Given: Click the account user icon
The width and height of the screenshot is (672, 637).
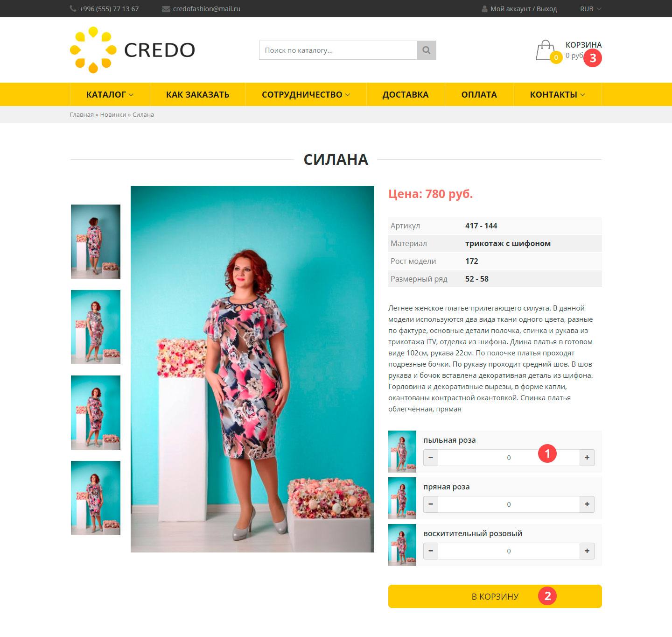Looking at the screenshot, I should [x=484, y=9].
